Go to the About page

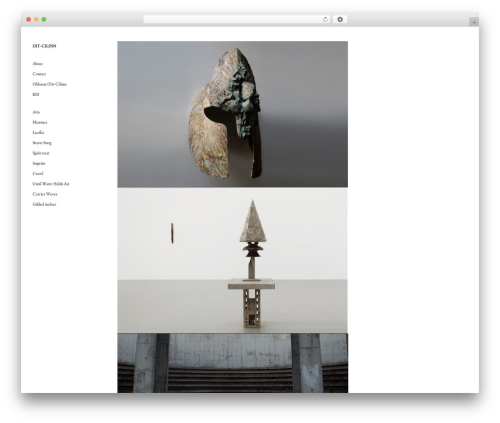click(38, 64)
